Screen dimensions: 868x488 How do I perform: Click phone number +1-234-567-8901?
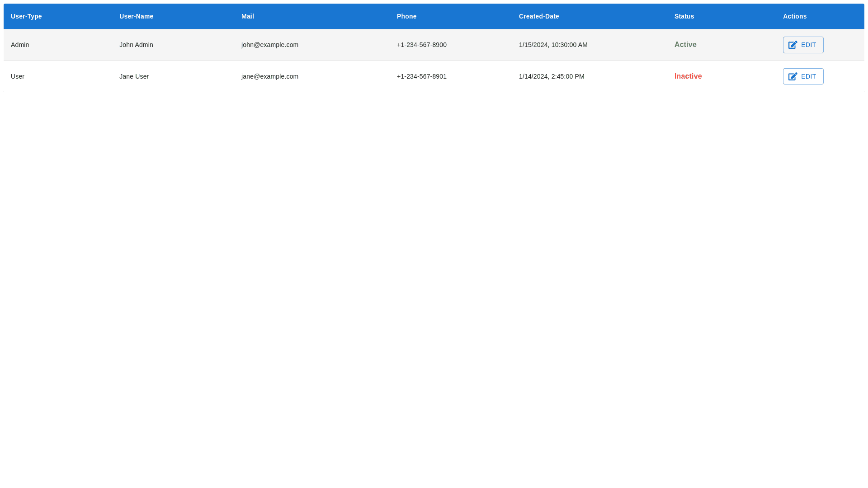point(421,76)
